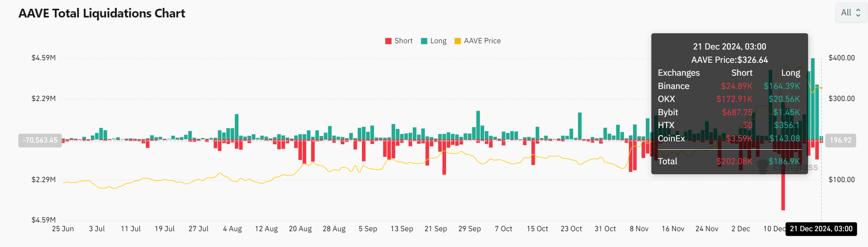Click the up-down chevron beside All
Screen dimensions: 868x247
[x=858, y=12]
